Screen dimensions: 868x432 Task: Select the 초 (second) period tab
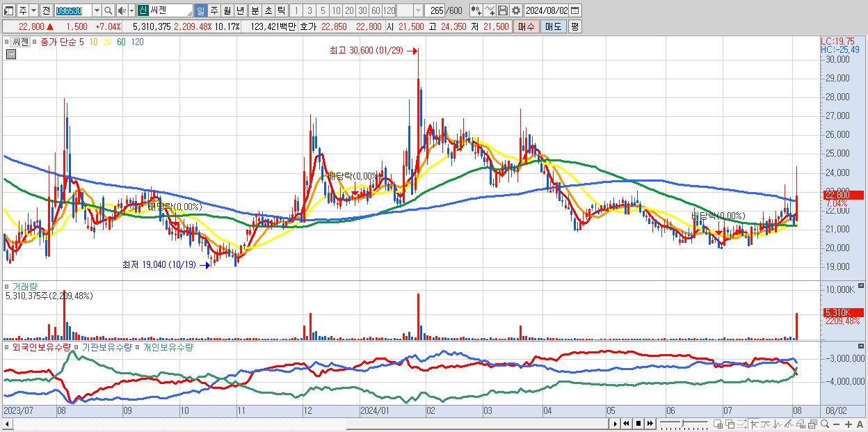268,10
